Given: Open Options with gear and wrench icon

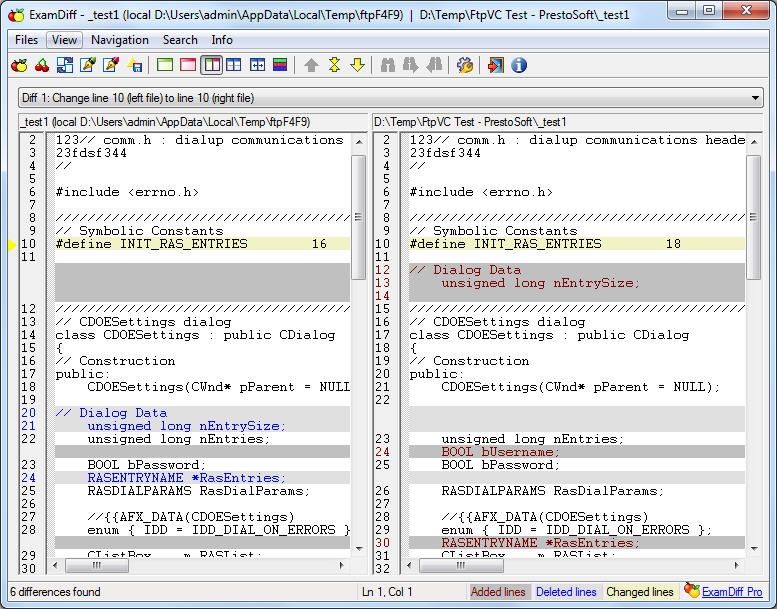Looking at the screenshot, I should [x=465, y=65].
